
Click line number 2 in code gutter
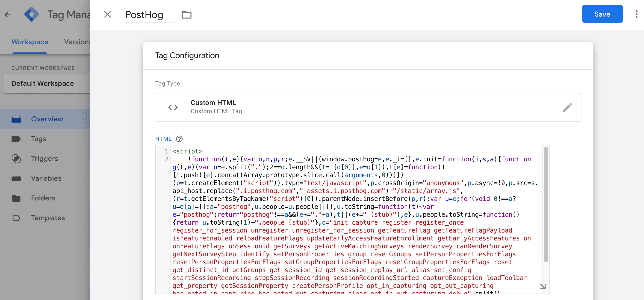coord(167,159)
